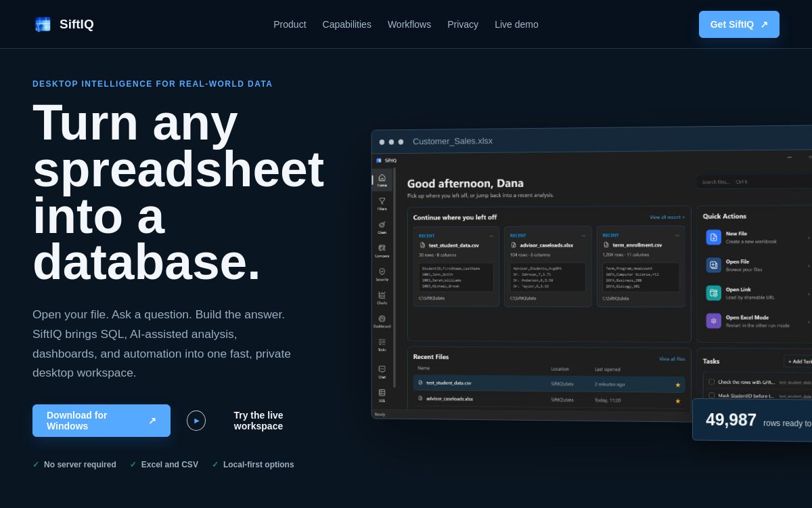Click the Open Link quick action icon
This screenshot has width=812, height=508.
(713, 293)
